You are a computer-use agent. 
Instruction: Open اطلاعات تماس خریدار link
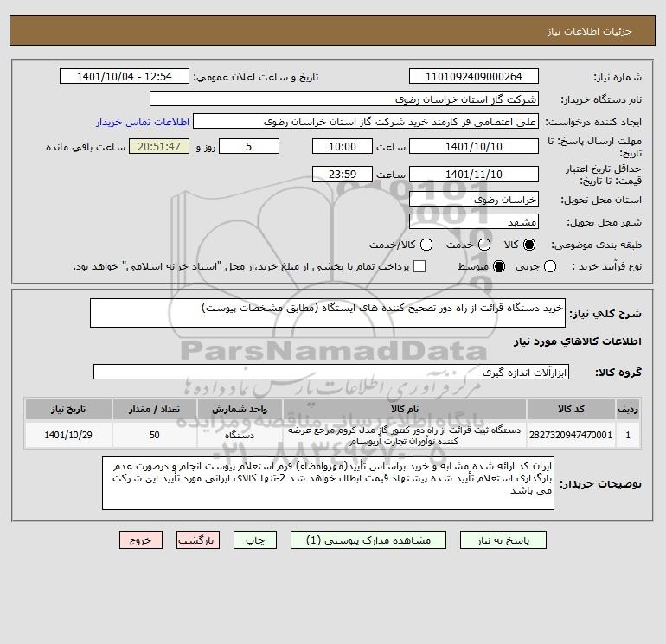coord(143,122)
